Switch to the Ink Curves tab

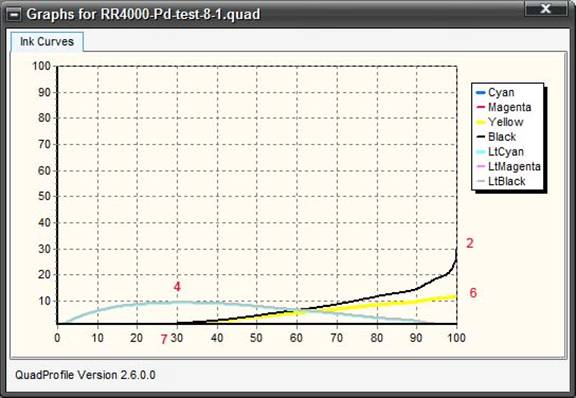(47, 42)
